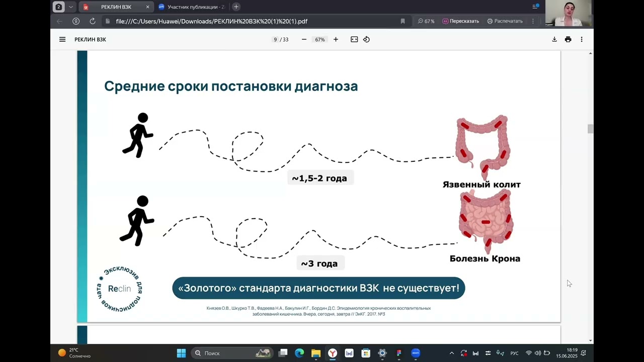This screenshot has width=644, height=362.
Task: Zoom out using the minus button
Action: [x=304, y=39]
